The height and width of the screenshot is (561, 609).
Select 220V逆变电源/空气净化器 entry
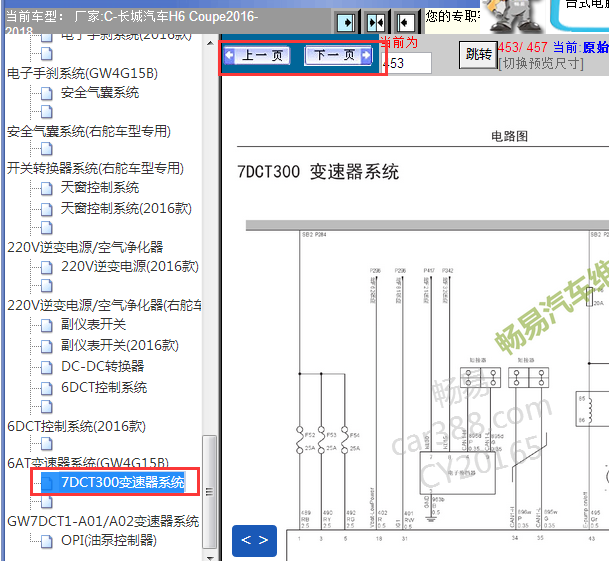coord(85,247)
